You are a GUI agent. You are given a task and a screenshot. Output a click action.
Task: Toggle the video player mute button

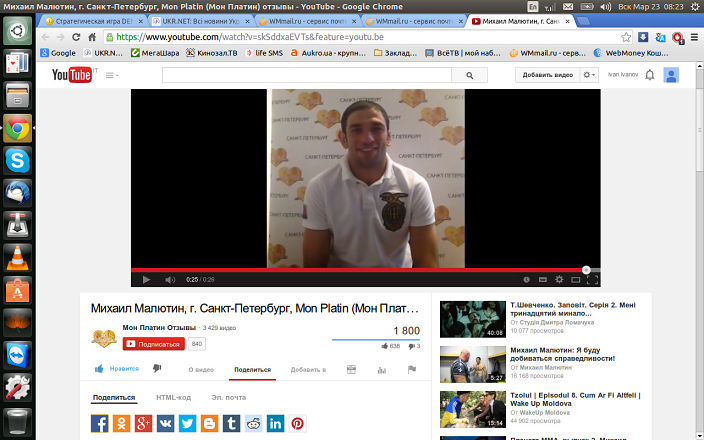pos(169,279)
